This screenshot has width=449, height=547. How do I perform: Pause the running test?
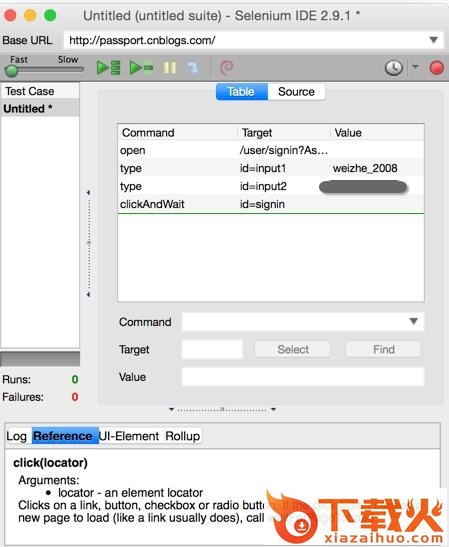(170, 68)
